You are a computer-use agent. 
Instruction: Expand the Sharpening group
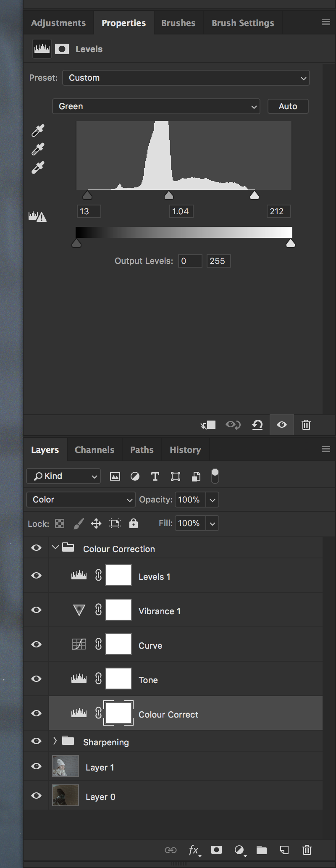pos(55,741)
